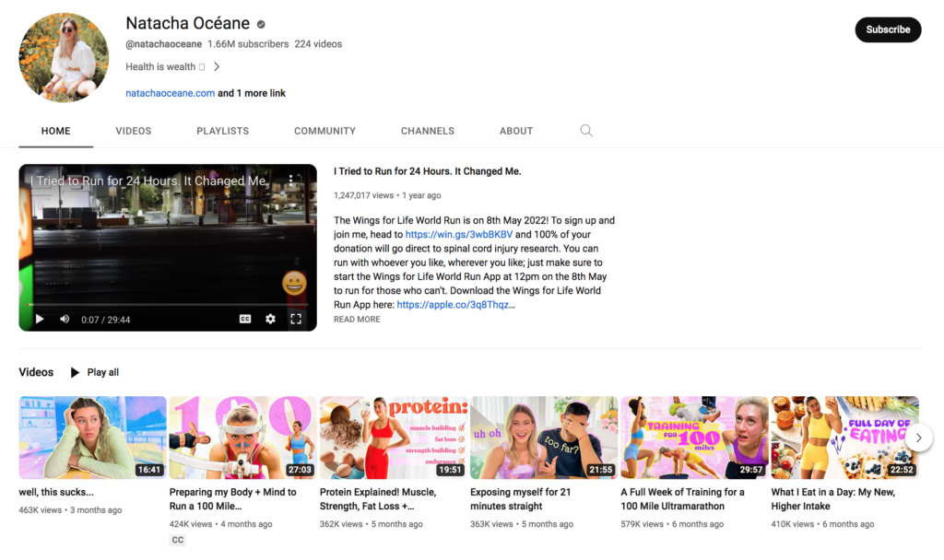This screenshot has height=560, width=944.
Task: Go to the About tab
Action: [x=516, y=131]
